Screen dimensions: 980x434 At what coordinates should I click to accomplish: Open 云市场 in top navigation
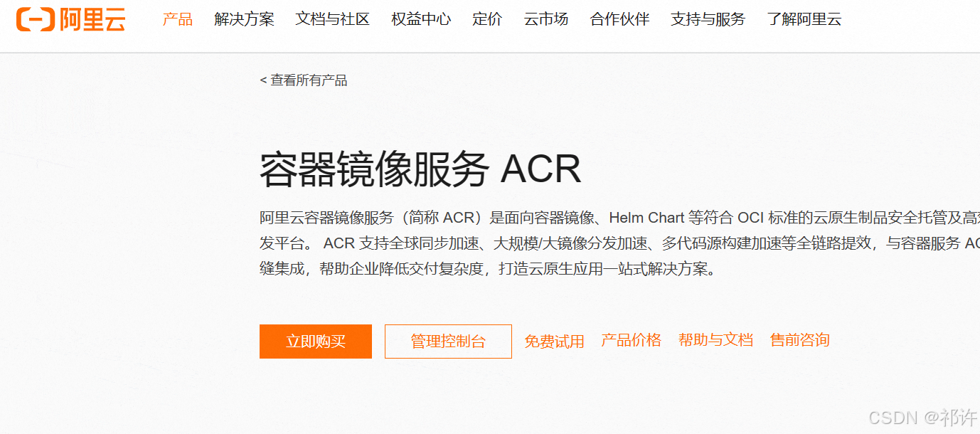pos(546,20)
